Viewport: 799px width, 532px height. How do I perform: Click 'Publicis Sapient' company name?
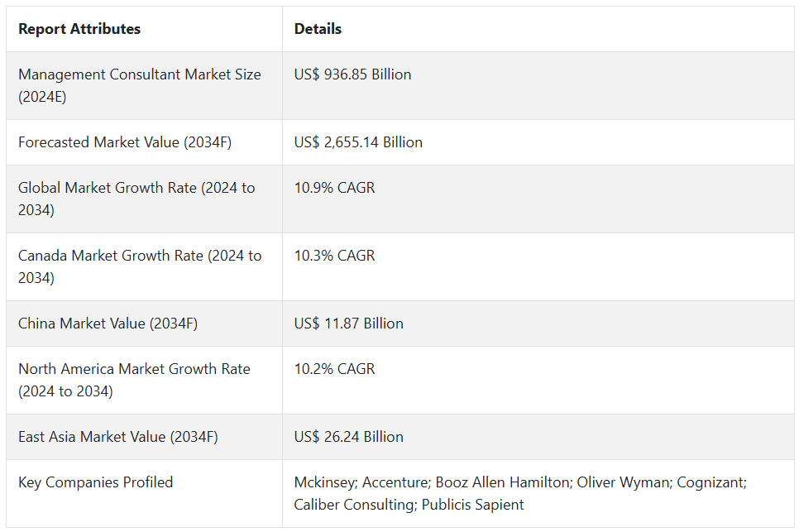point(473,505)
